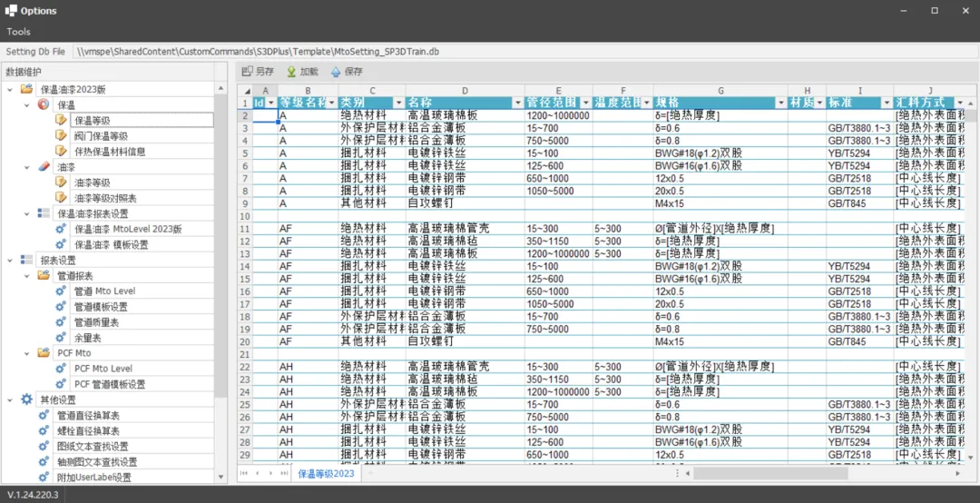Screen dimensions: 980x503
Task: Open the 材质 column filter dropdown
Action: point(819,103)
